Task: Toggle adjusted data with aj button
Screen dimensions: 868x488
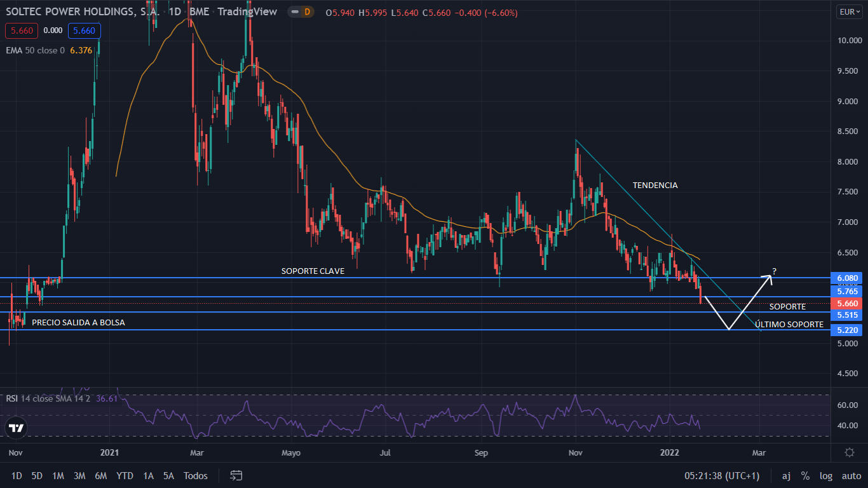Action: (x=786, y=475)
